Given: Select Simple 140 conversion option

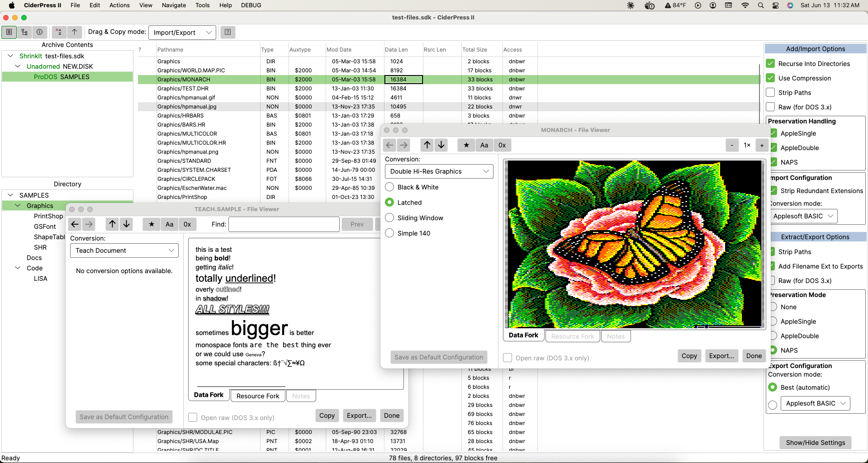Looking at the screenshot, I should pyautogui.click(x=389, y=233).
